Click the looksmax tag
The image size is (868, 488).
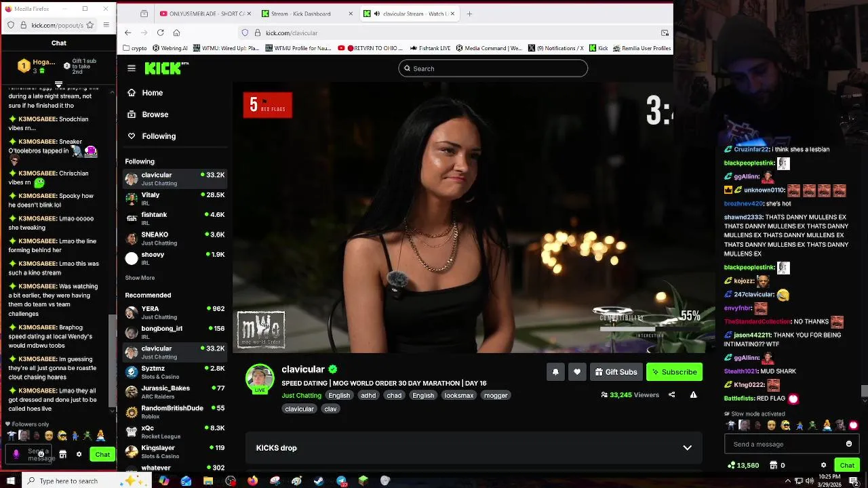pos(459,395)
